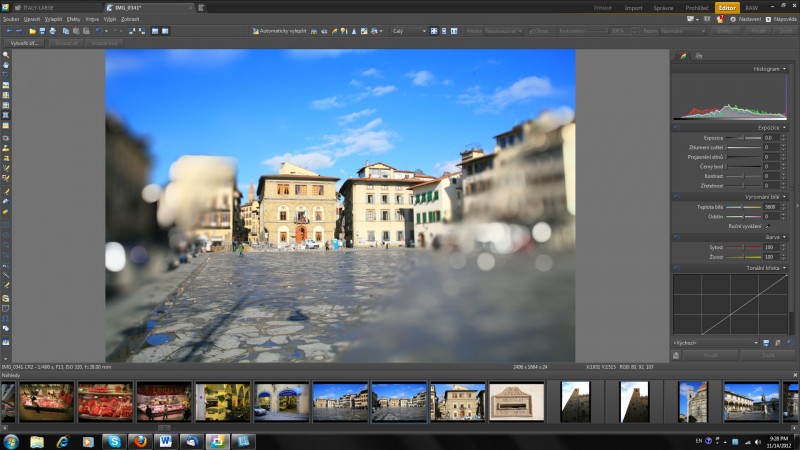This screenshot has height=450, width=800.
Task: Open the Výchozí presets dropdown
Action: point(754,343)
